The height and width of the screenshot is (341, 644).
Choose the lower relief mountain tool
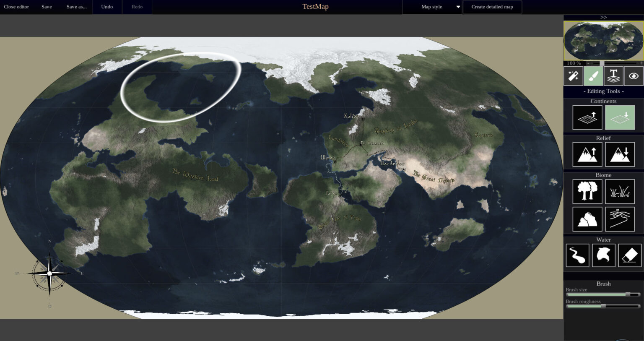pos(620,154)
